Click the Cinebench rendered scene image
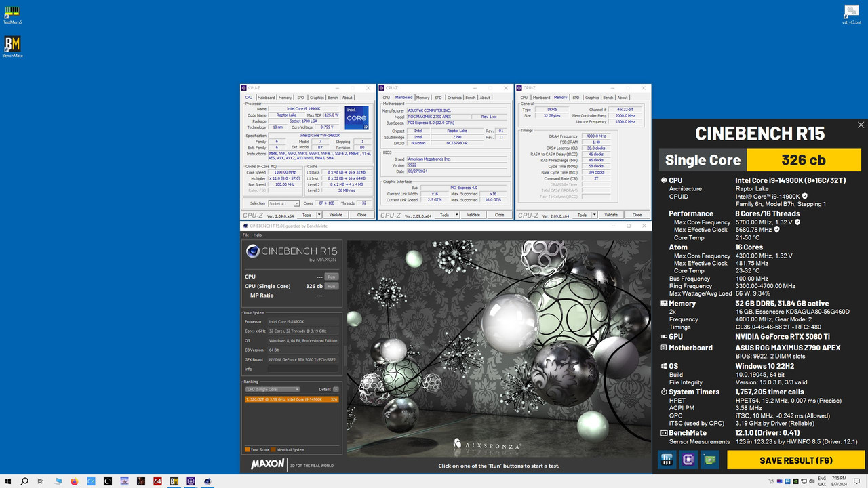Screen dimensions: 868x488 pos(498,347)
